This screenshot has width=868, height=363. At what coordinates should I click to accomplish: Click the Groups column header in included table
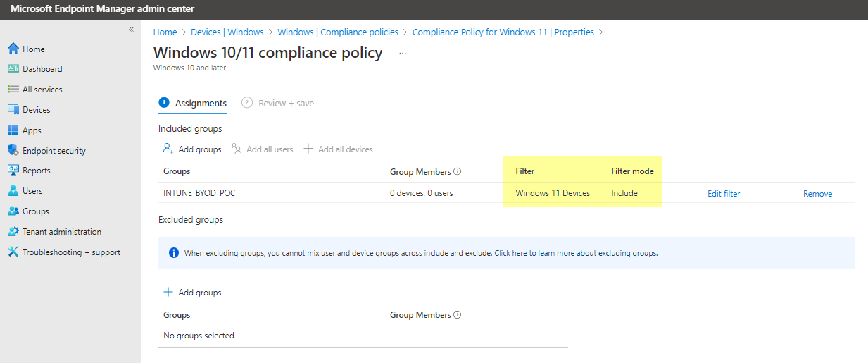coord(177,171)
